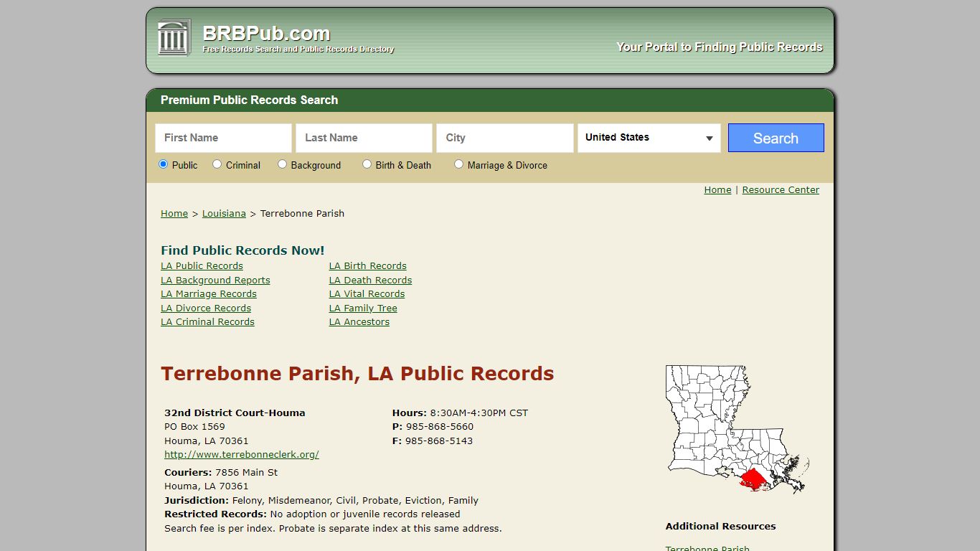Open LA Background Reports link
The height and width of the screenshot is (551, 980).
point(215,281)
